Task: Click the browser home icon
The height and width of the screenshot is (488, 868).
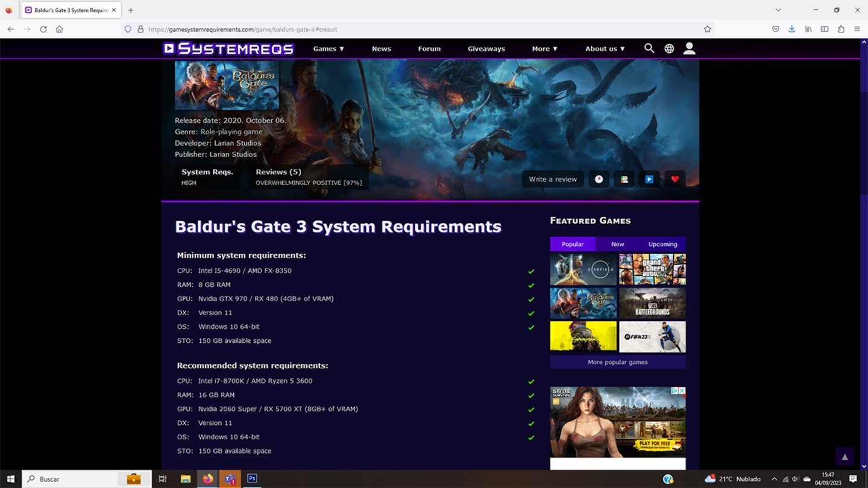Action: coord(59,29)
